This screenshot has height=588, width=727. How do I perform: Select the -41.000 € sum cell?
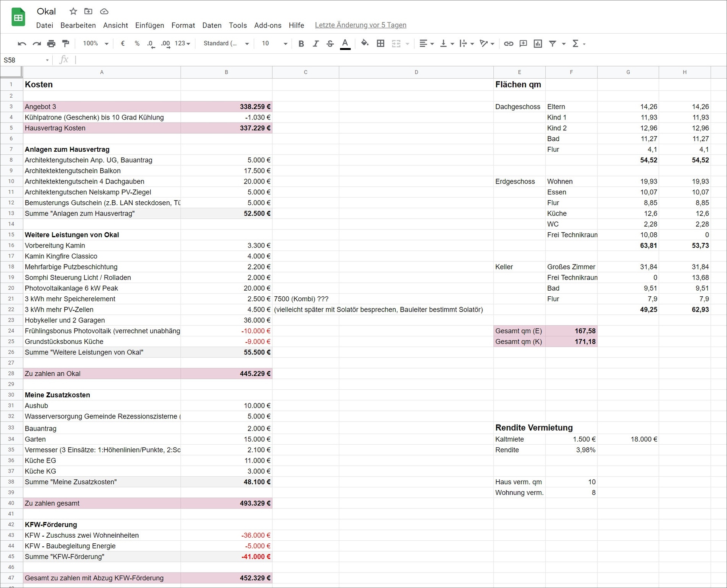226,557
